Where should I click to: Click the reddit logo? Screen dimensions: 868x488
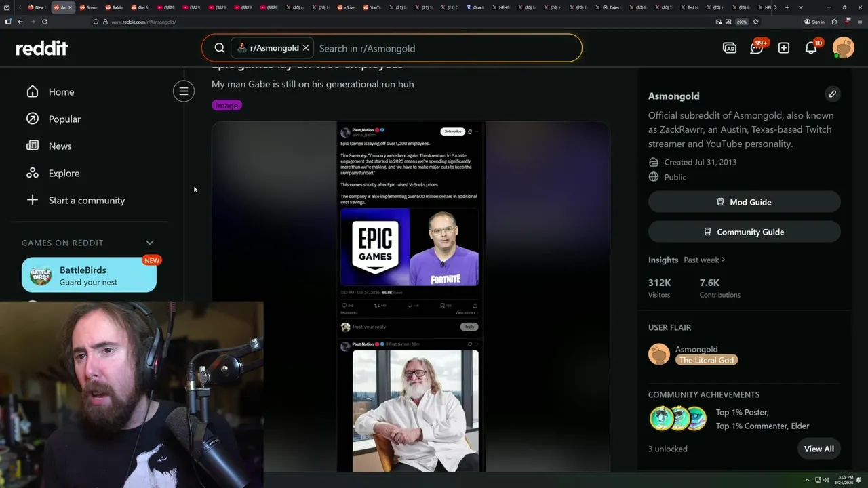pos(42,48)
